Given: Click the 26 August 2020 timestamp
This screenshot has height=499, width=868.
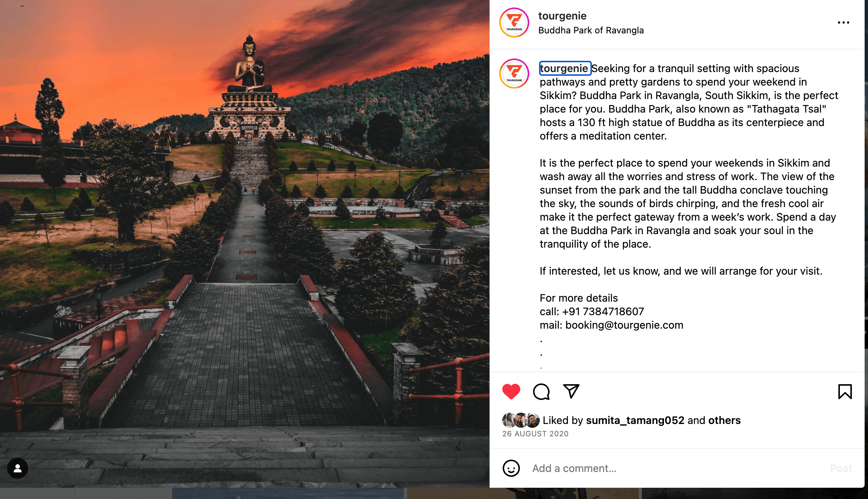Looking at the screenshot, I should click(x=535, y=434).
